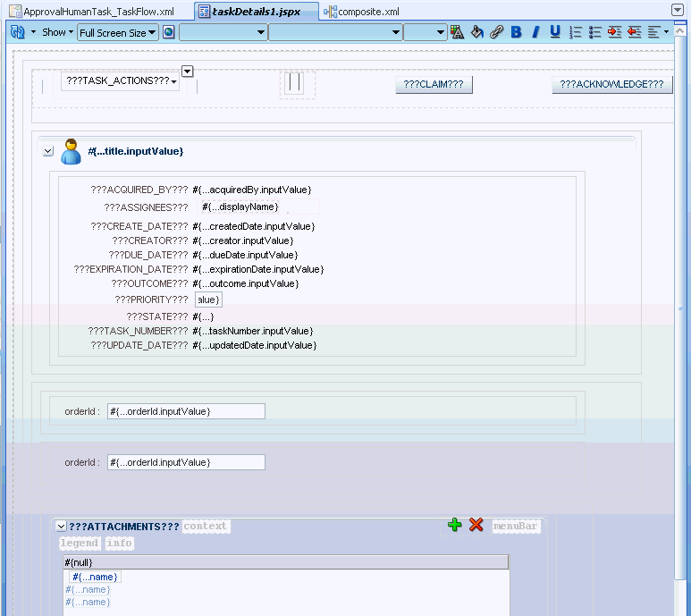The height and width of the screenshot is (616, 691).
Task: Toggle underline formatting
Action: click(x=555, y=32)
